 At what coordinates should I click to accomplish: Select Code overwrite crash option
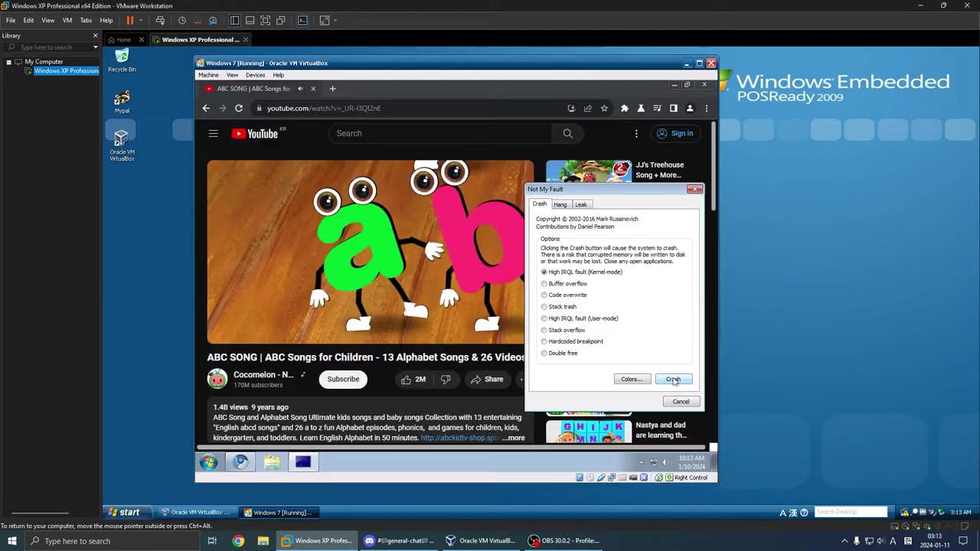click(563, 295)
